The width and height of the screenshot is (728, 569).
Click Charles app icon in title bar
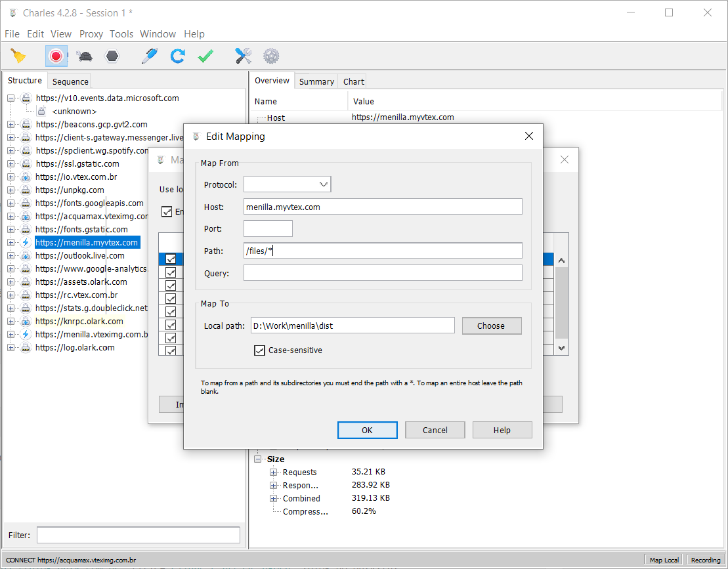(x=13, y=13)
